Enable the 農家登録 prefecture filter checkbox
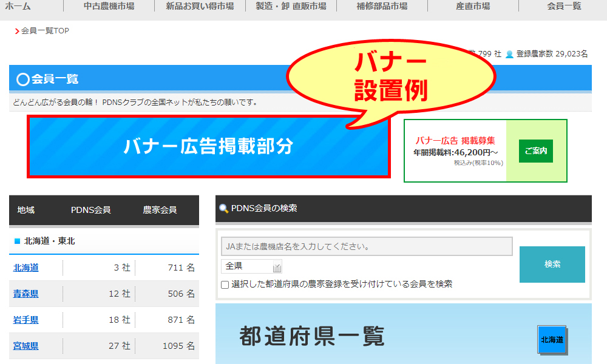The image size is (607, 364). 225,285
